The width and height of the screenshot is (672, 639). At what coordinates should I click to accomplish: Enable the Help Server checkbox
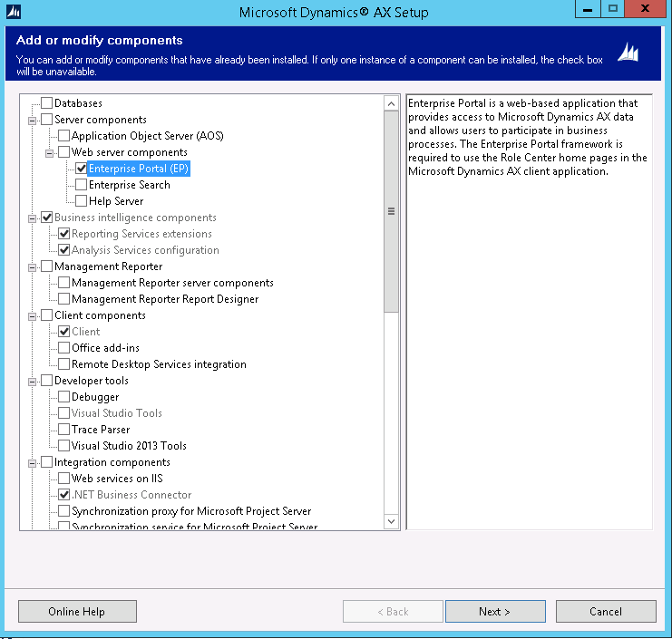(x=81, y=201)
